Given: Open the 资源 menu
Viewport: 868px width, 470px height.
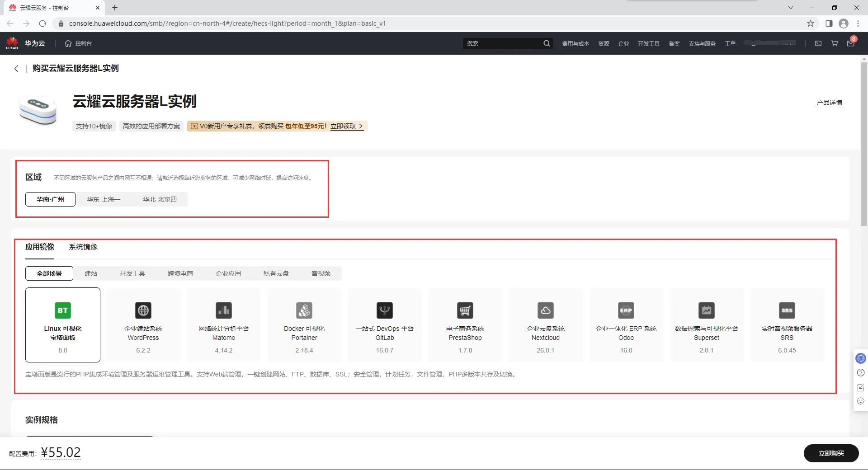Looking at the screenshot, I should [604, 43].
